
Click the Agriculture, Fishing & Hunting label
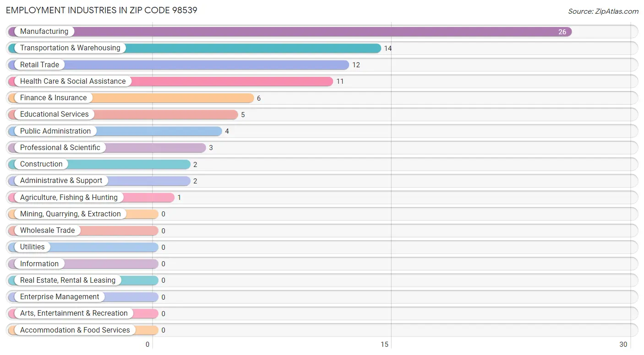tap(69, 198)
